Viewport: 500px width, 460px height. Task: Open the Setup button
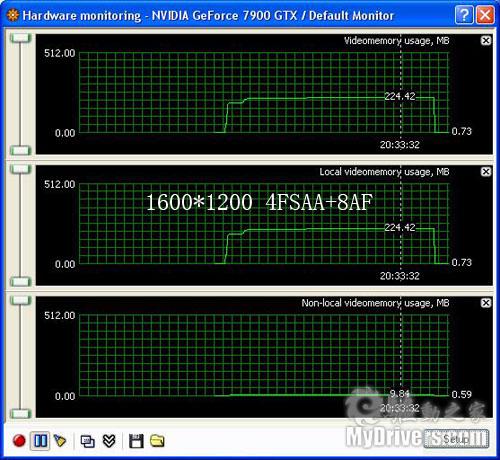click(456, 439)
